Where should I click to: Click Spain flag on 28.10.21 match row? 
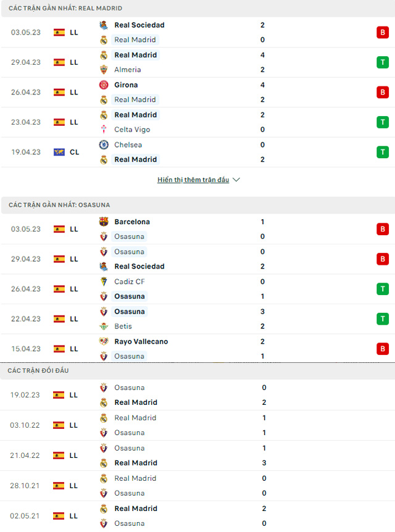click(x=59, y=486)
